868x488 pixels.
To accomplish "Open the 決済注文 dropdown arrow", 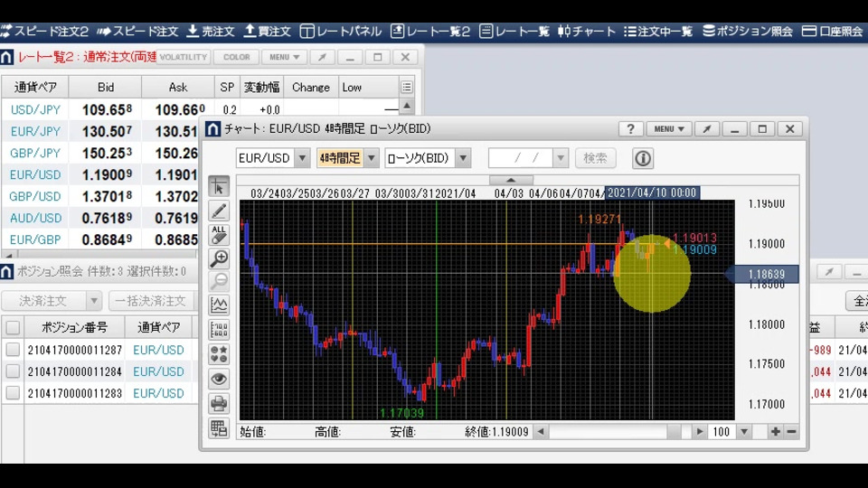I will point(94,301).
